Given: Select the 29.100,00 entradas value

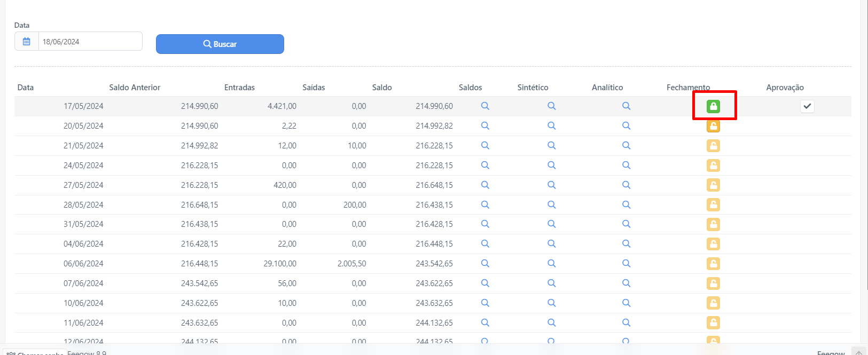Looking at the screenshot, I should point(280,264).
